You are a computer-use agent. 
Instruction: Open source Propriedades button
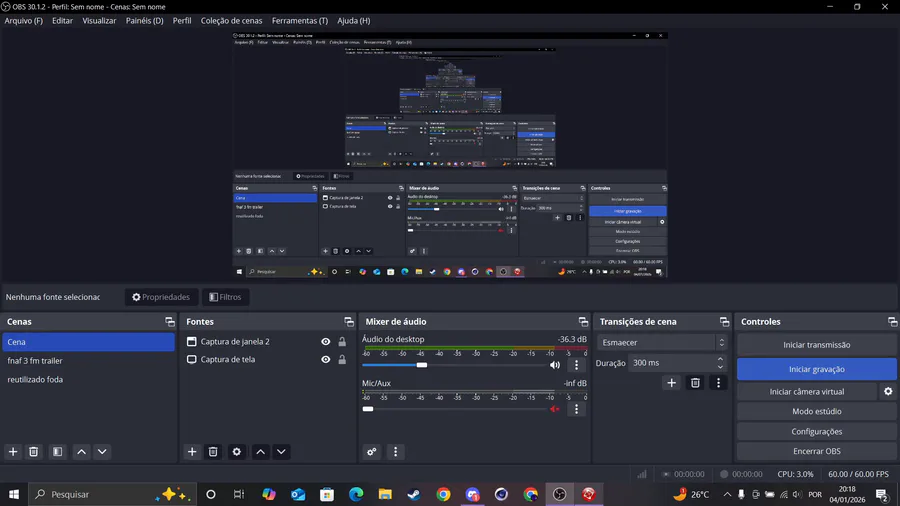click(x=161, y=297)
